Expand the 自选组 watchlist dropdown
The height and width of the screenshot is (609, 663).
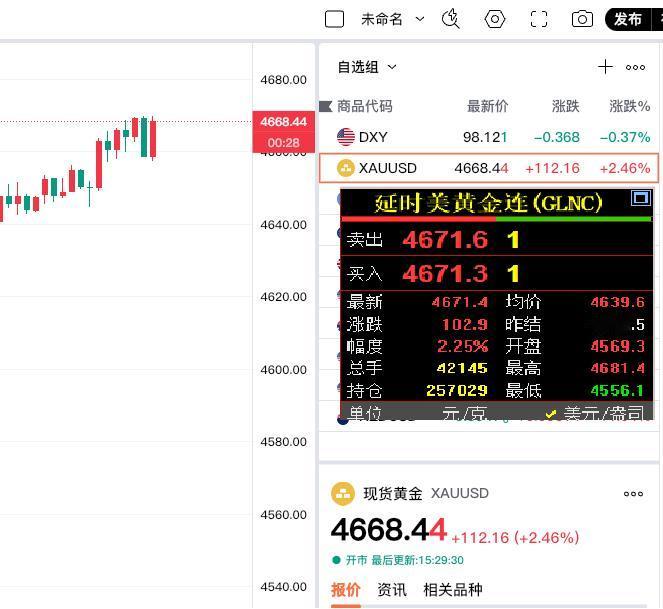(x=367, y=67)
